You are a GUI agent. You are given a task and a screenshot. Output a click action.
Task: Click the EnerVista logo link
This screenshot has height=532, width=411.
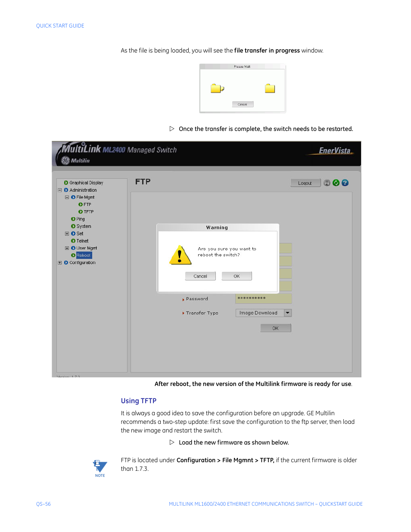[x=334, y=151]
